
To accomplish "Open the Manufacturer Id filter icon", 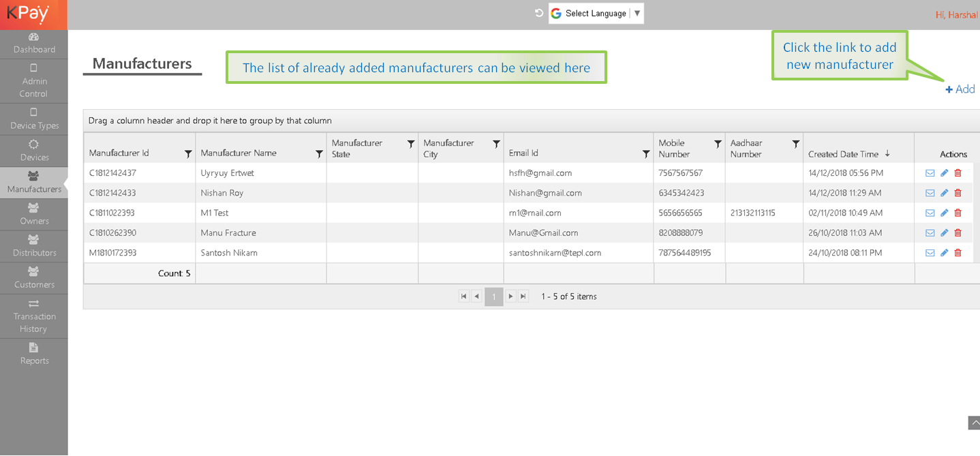I will 188,154.
